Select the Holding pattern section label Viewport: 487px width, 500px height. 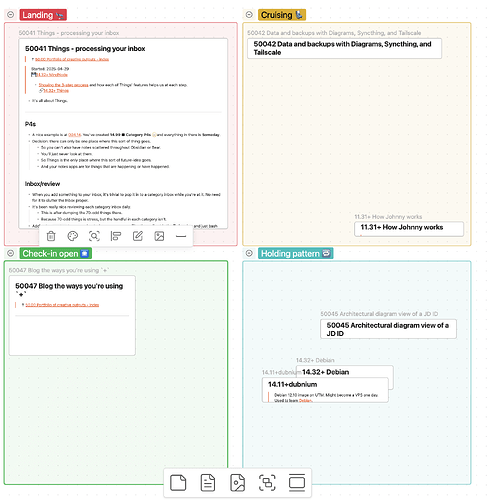[x=295, y=253]
